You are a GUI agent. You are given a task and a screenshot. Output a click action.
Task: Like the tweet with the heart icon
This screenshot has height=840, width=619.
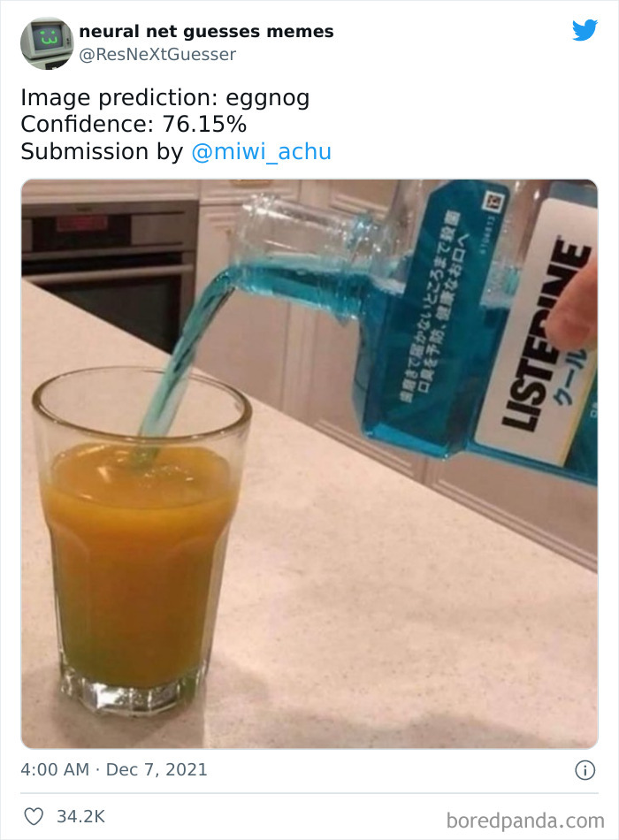(x=34, y=816)
